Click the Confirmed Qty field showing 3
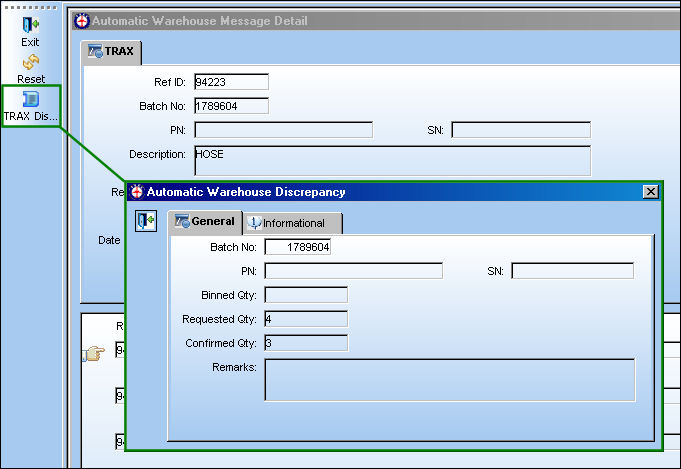Viewport: 681px width, 469px height. (x=306, y=343)
